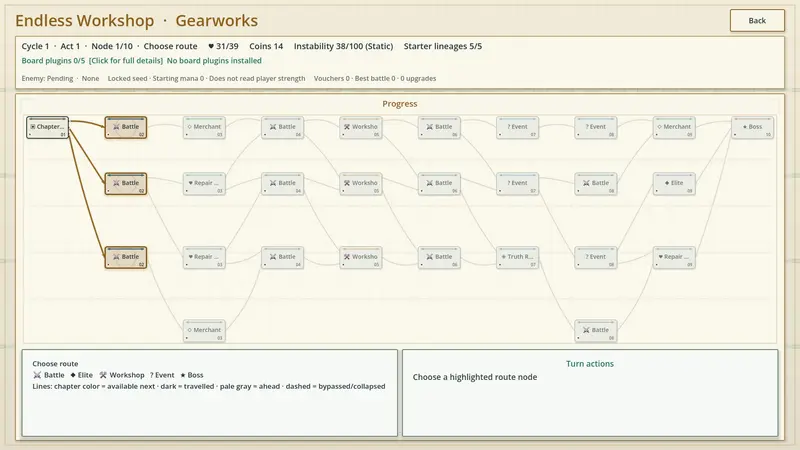Select the top highlighted Battle node
This screenshot has height=450, width=800.
[126, 128]
